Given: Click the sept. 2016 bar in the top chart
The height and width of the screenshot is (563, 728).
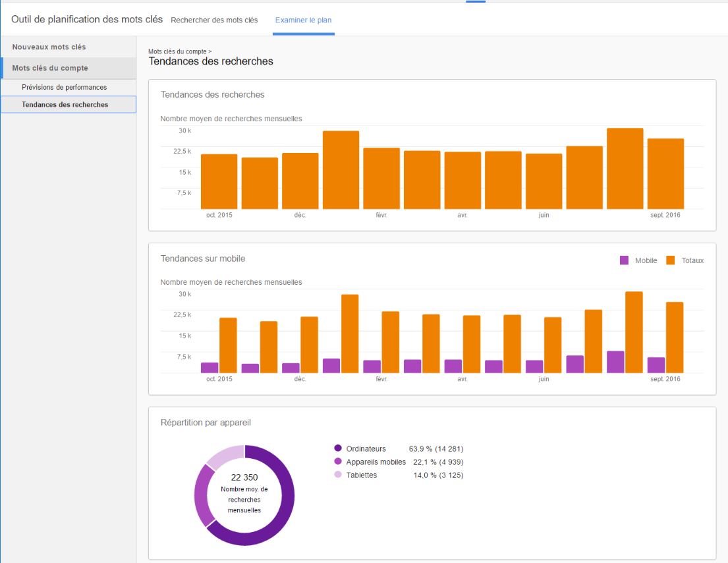Looking at the screenshot, I should [x=665, y=173].
